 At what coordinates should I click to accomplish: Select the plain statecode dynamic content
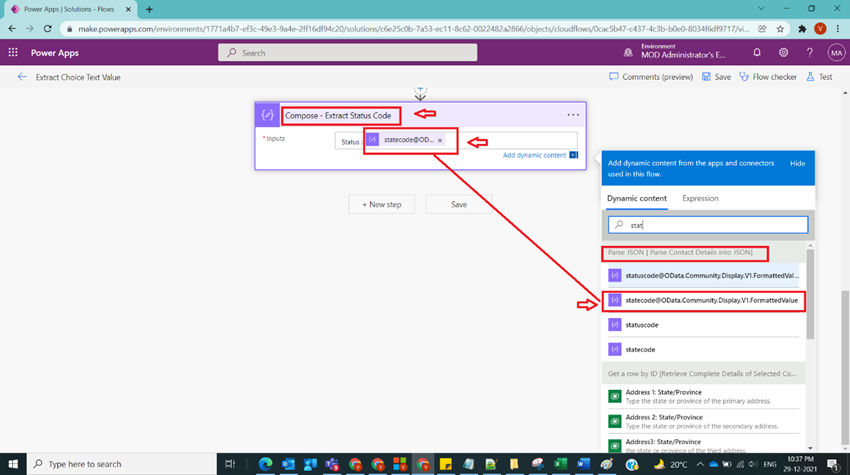(704, 350)
